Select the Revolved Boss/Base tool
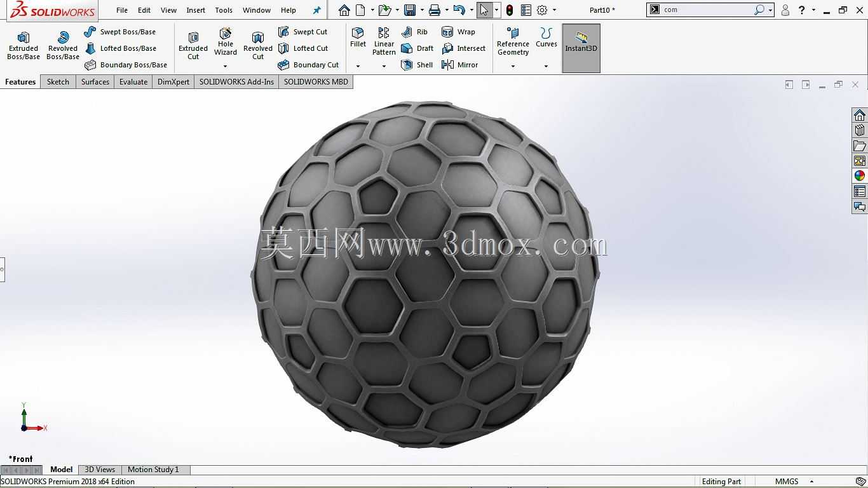Viewport: 868px width, 488px height. click(x=63, y=46)
